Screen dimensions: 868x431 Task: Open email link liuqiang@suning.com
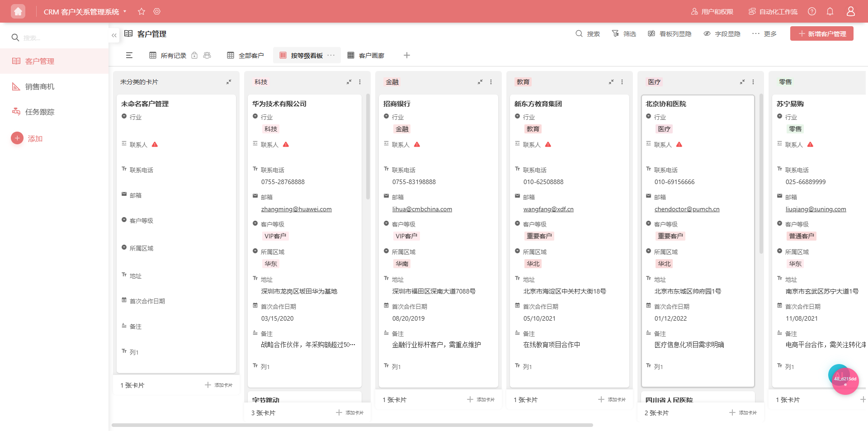pos(816,209)
